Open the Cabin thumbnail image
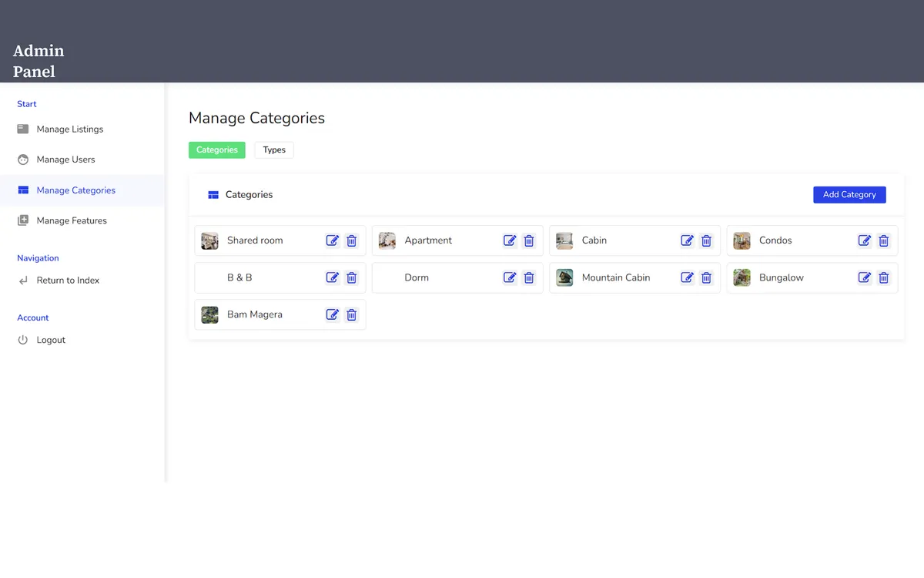The image size is (924, 578). [564, 240]
